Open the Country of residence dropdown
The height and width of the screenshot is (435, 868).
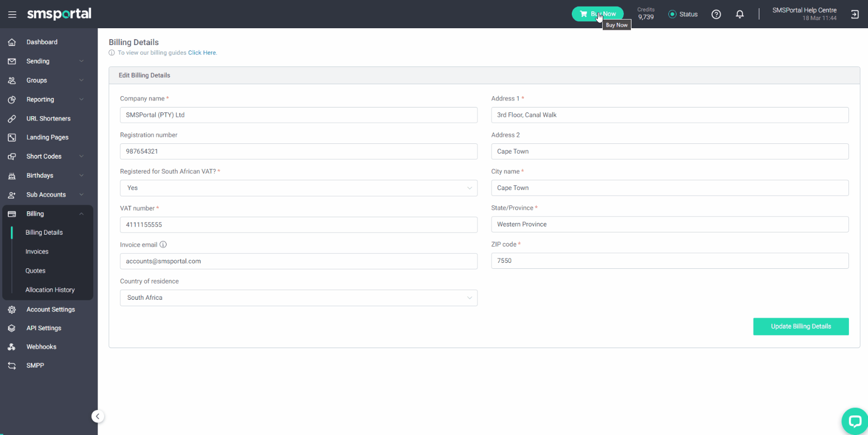(x=298, y=298)
